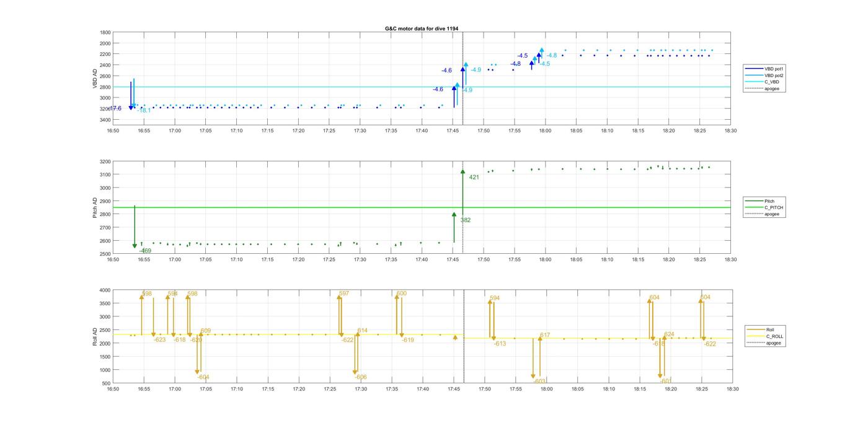Click the 382 pitch move label

coord(466,220)
